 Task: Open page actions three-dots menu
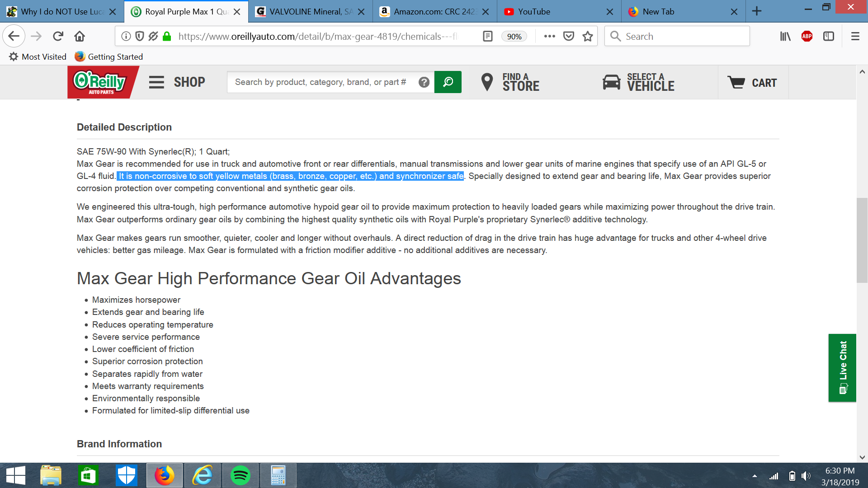pos(549,36)
